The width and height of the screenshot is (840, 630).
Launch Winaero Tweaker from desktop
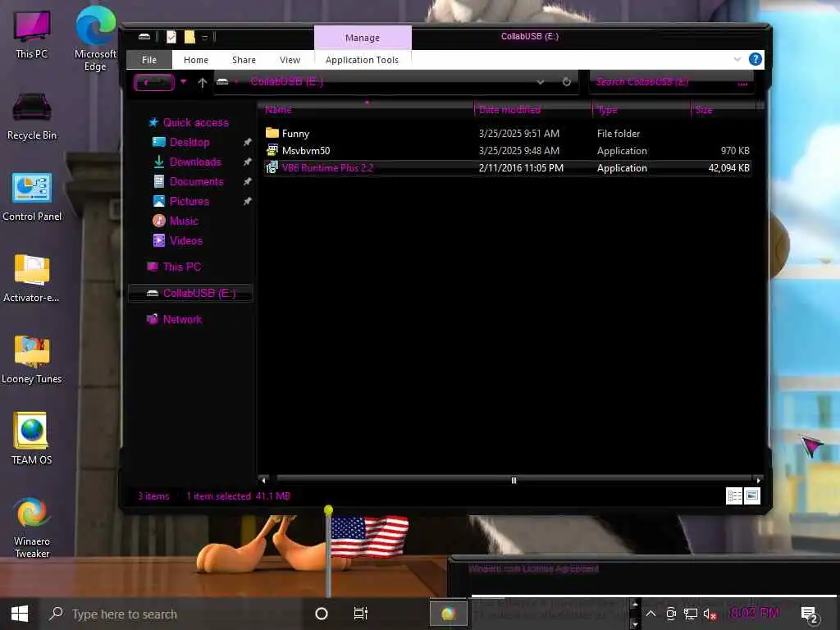tap(32, 527)
